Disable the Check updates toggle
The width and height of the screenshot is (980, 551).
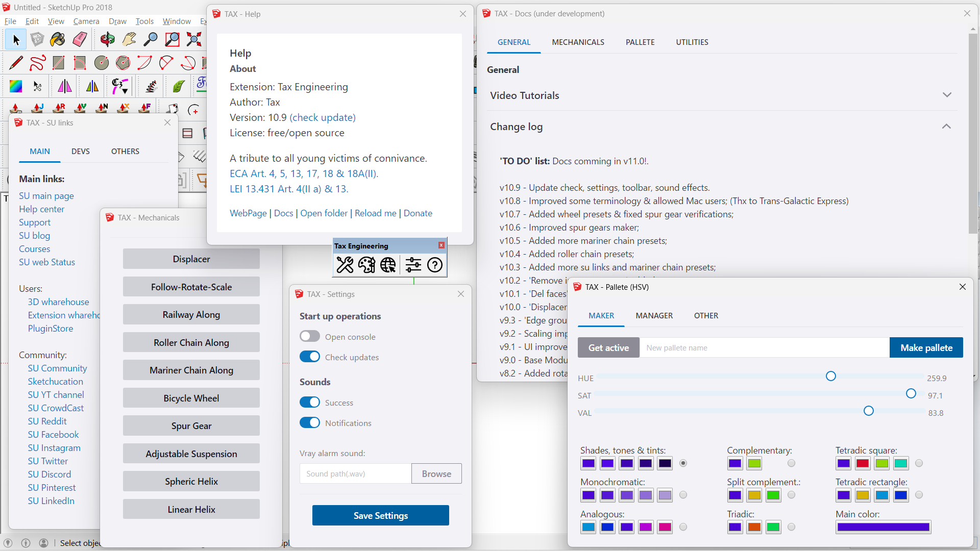310,357
